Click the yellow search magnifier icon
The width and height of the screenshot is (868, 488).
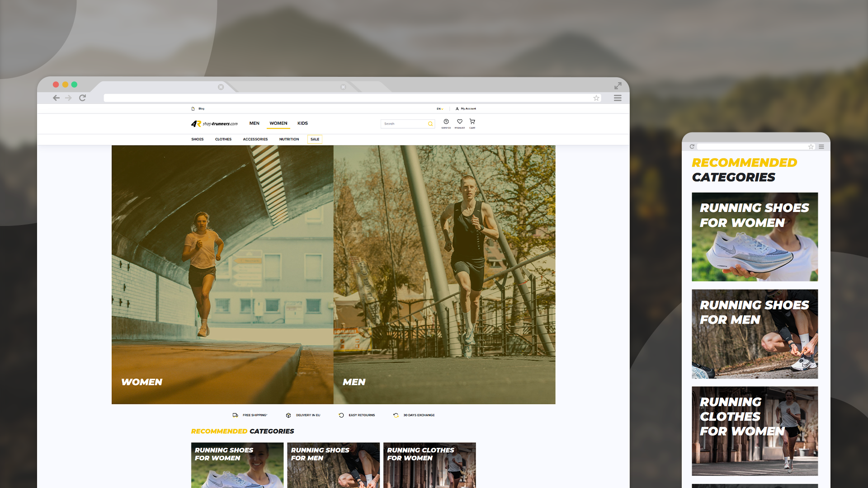430,124
